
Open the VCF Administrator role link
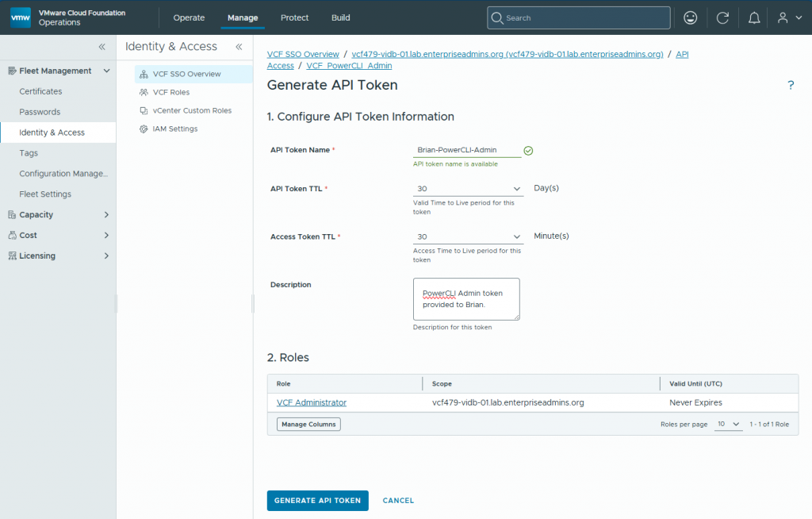click(311, 402)
